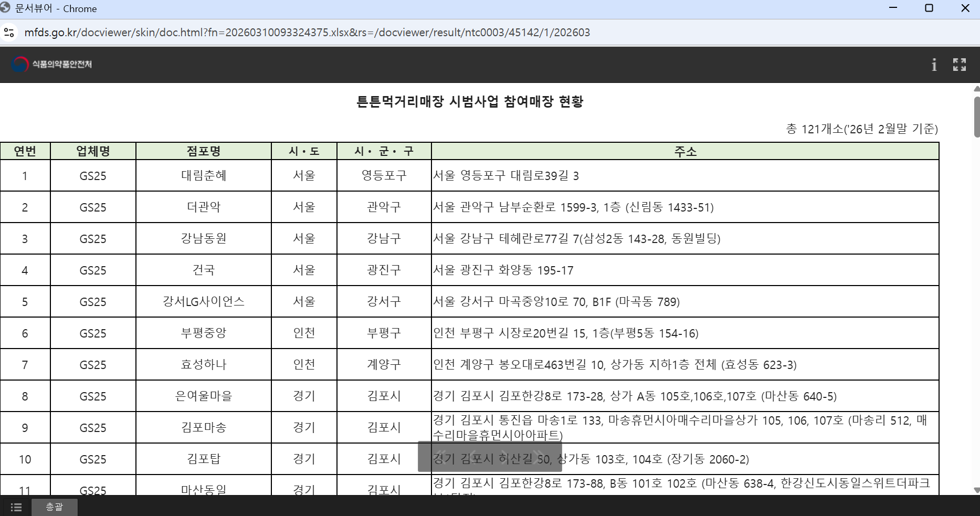Viewport: 980px width, 516px height.
Task: Click row number 3
Action: (25, 238)
